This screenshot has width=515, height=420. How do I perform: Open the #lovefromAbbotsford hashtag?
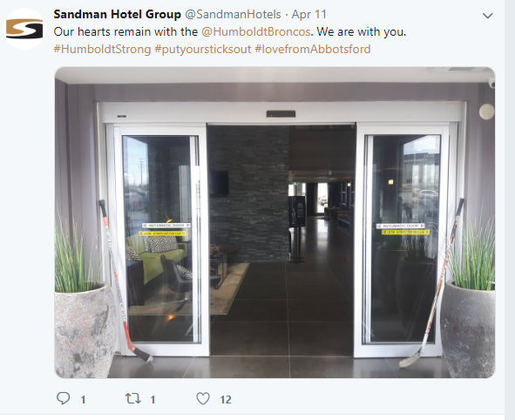pos(313,50)
